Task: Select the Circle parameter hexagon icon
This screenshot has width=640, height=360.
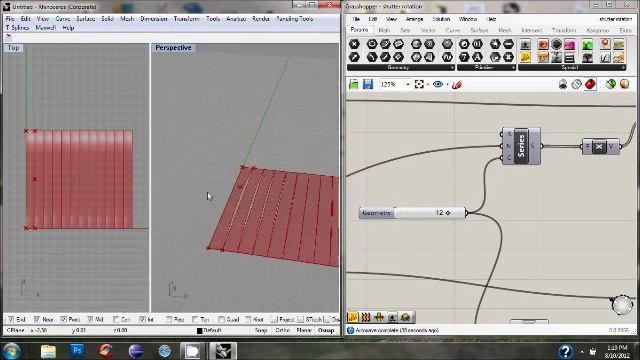Action: (371, 44)
